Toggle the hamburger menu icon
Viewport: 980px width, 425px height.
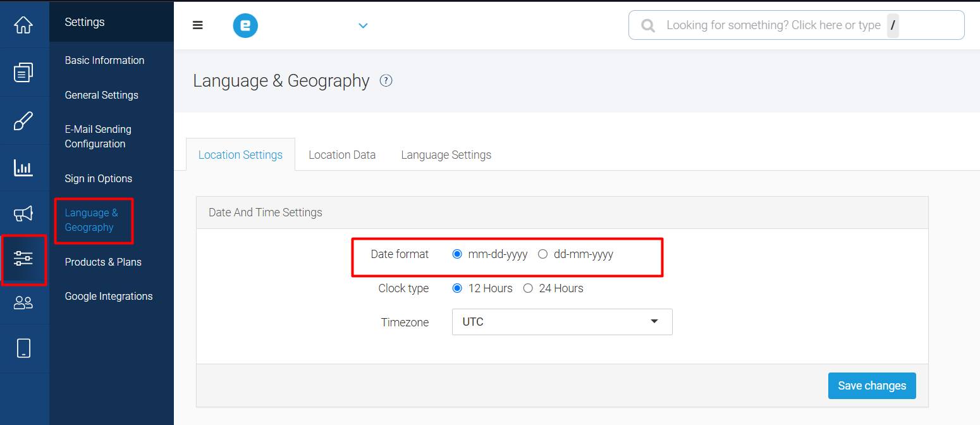198,25
